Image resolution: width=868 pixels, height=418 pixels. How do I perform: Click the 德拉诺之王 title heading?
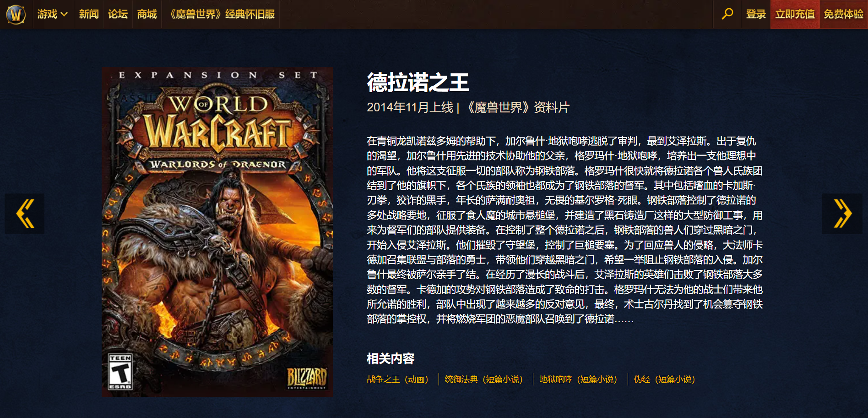tap(418, 83)
